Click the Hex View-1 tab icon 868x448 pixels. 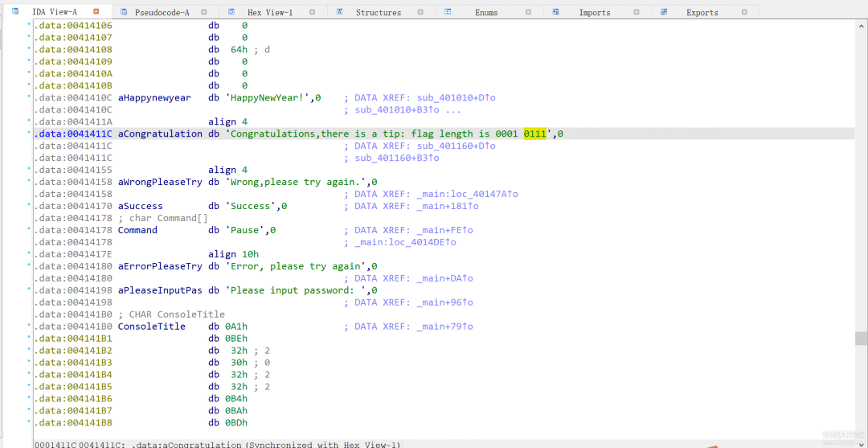click(x=231, y=11)
